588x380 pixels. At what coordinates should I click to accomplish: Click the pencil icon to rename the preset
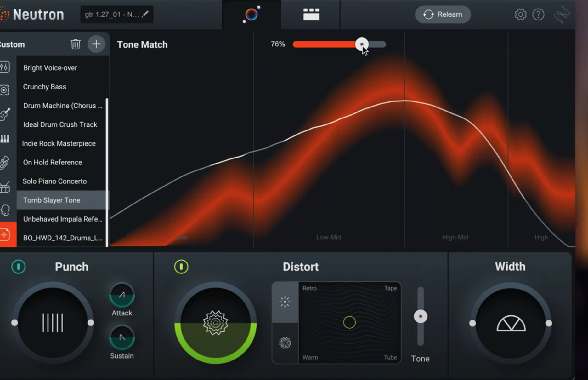tap(145, 14)
